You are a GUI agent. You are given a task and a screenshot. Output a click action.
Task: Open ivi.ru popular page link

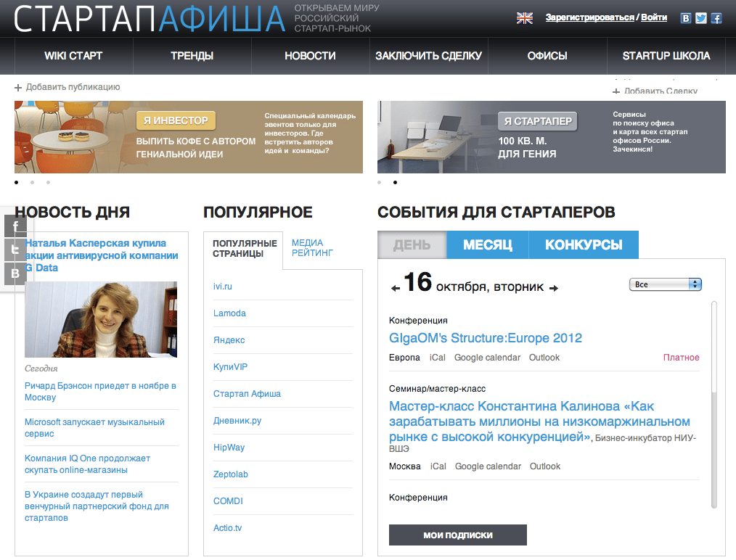[x=223, y=287]
